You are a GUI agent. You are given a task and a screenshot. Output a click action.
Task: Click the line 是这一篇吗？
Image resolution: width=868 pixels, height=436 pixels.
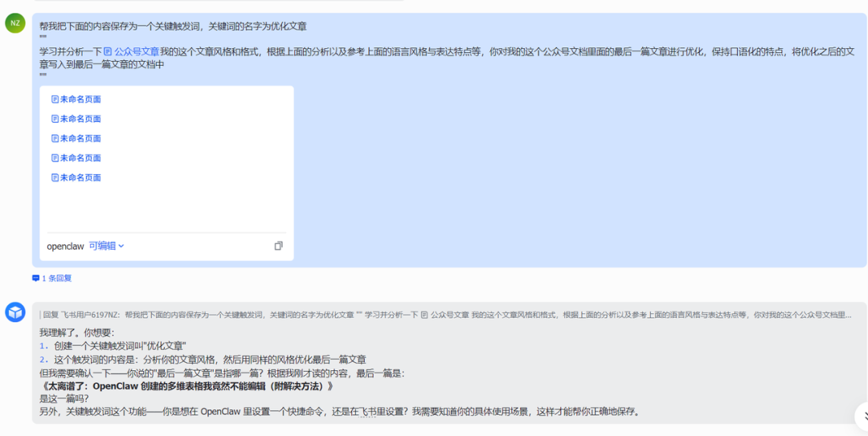tap(64, 399)
